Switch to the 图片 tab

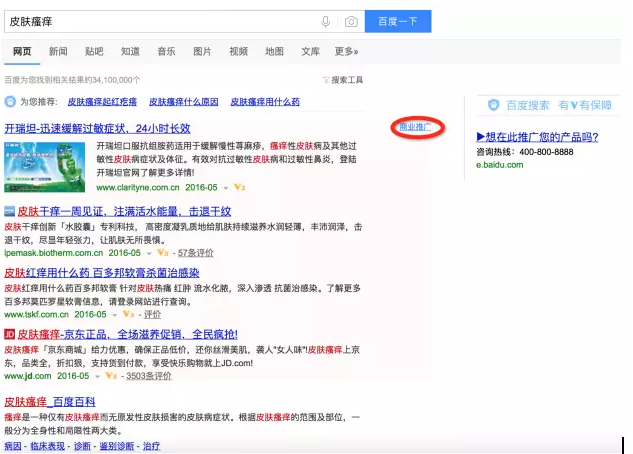pyautogui.click(x=202, y=51)
